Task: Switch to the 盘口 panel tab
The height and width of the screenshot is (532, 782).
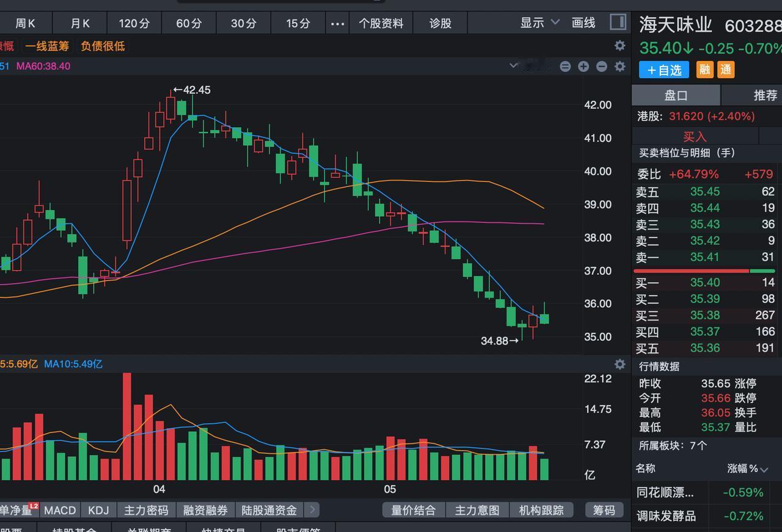Action: [676, 95]
